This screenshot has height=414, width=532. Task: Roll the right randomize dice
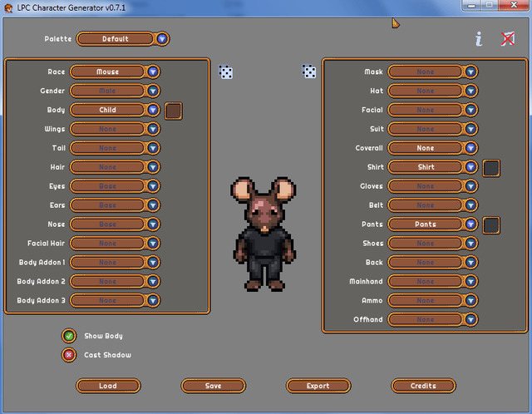pos(308,71)
